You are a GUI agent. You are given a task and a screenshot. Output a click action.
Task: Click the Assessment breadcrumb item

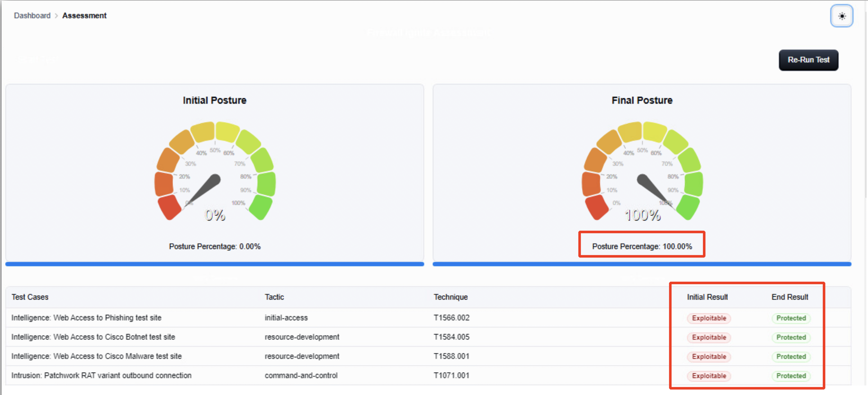click(84, 15)
